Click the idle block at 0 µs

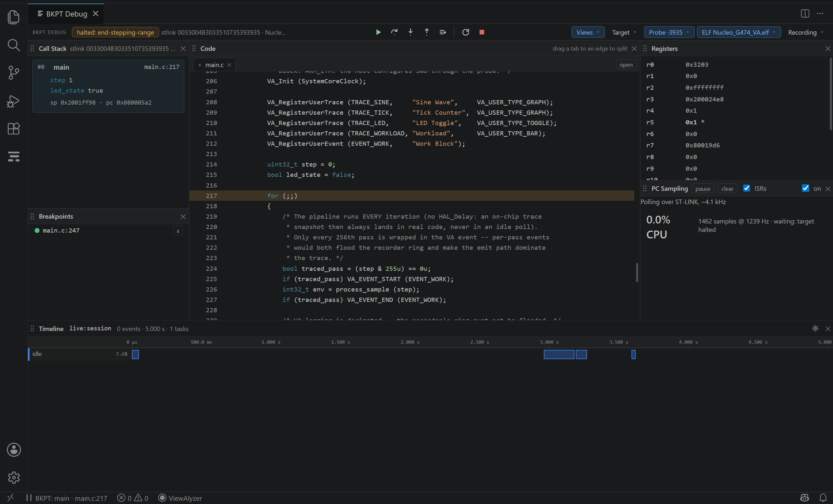135,354
